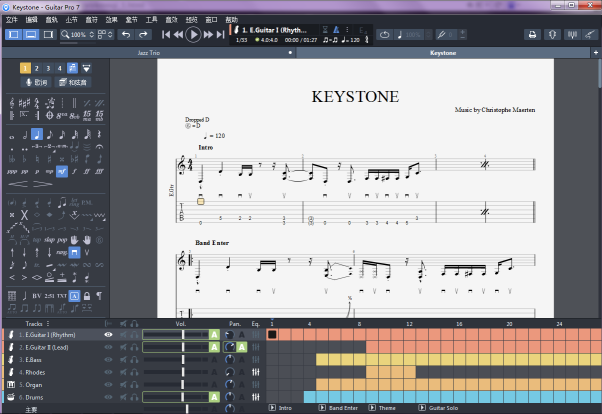Click the printer icon in the top toolbar
Viewport: 602px width, 414px height.
click(x=533, y=35)
